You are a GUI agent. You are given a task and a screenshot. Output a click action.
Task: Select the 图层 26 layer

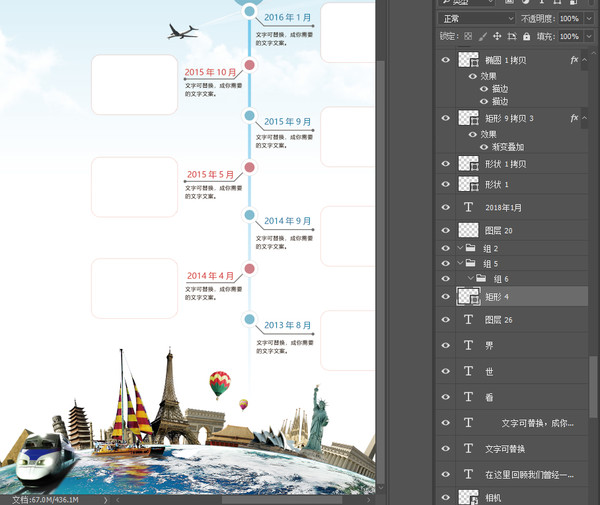coord(512,319)
